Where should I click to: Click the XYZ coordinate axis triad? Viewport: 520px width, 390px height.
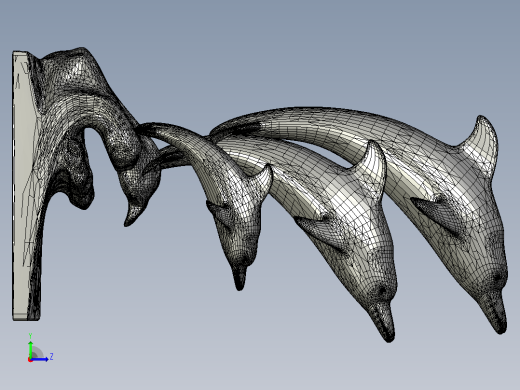click(x=40, y=348)
